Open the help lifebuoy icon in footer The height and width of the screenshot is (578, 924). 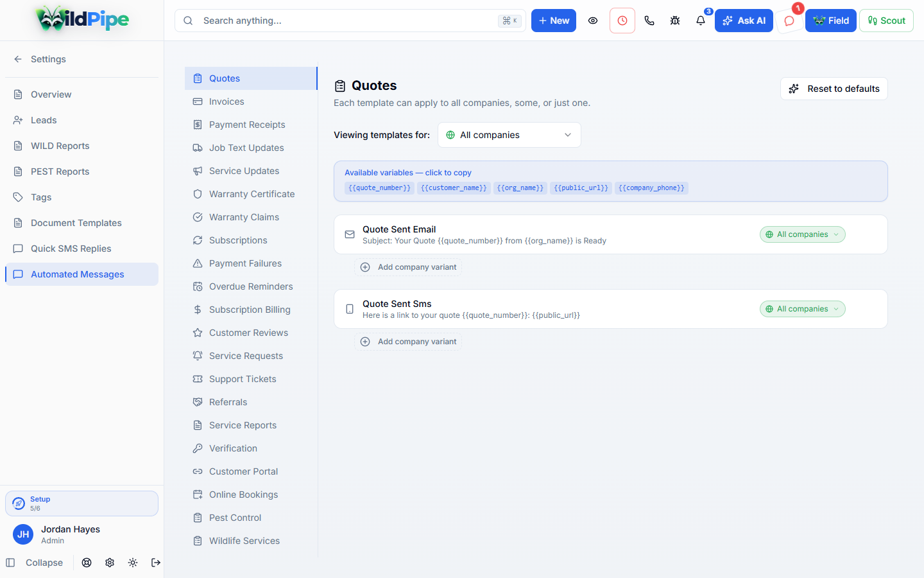(87, 563)
